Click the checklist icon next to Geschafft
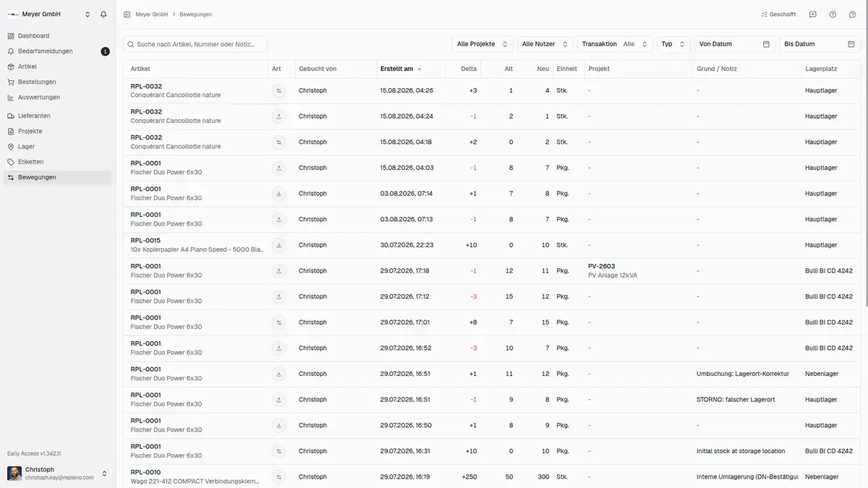The height and width of the screenshot is (488, 868). coord(765,14)
